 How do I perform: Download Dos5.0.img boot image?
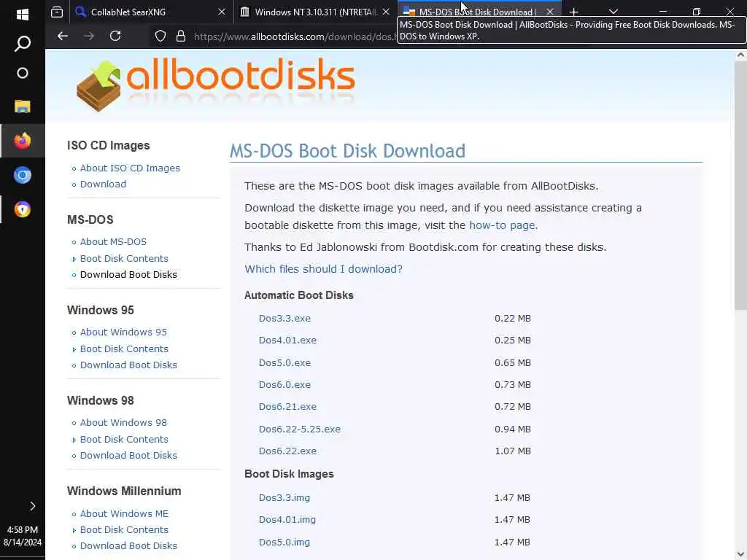pos(284,542)
